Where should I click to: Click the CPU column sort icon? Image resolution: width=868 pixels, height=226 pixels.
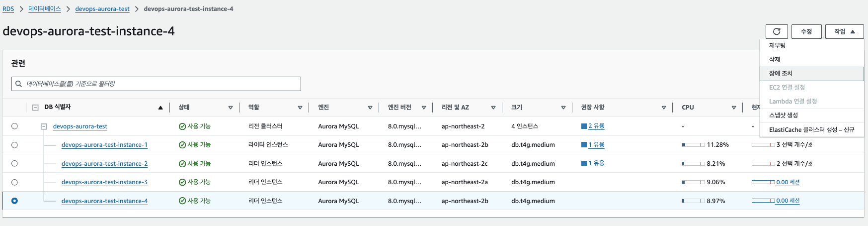click(x=734, y=108)
